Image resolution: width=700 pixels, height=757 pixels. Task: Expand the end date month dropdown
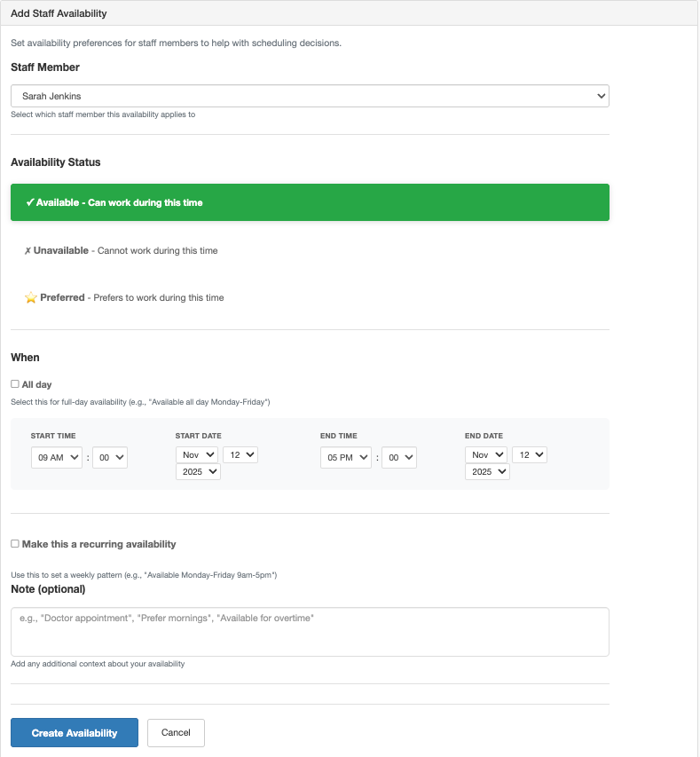tap(486, 454)
